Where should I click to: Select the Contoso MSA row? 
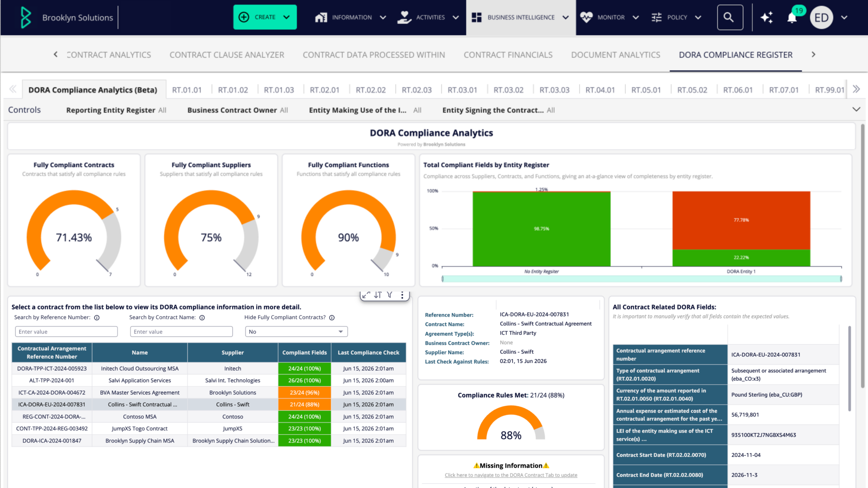coord(209,416)
